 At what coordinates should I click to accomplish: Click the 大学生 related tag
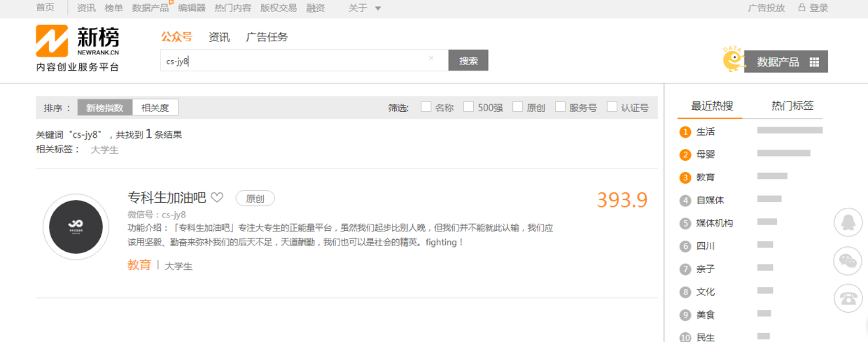pyautogui.click(x=104, y=150)
